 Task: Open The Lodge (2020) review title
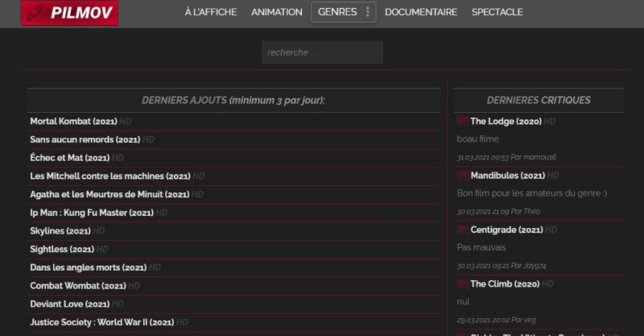[x=506, y=121]
